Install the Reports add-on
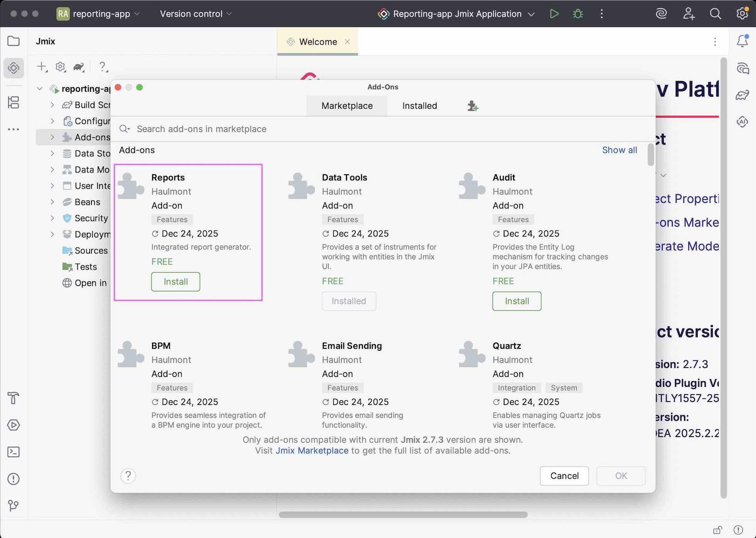Image resolution: width=756 pixels, height=538 pixels. click(x=175, y=282)
